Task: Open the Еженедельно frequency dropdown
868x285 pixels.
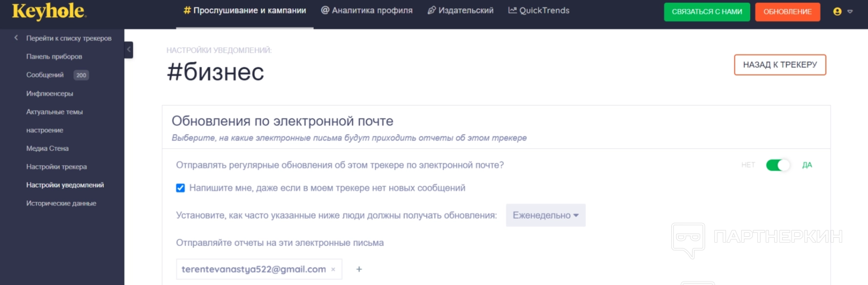Action: pyautogui.click(x=545, y=215)
